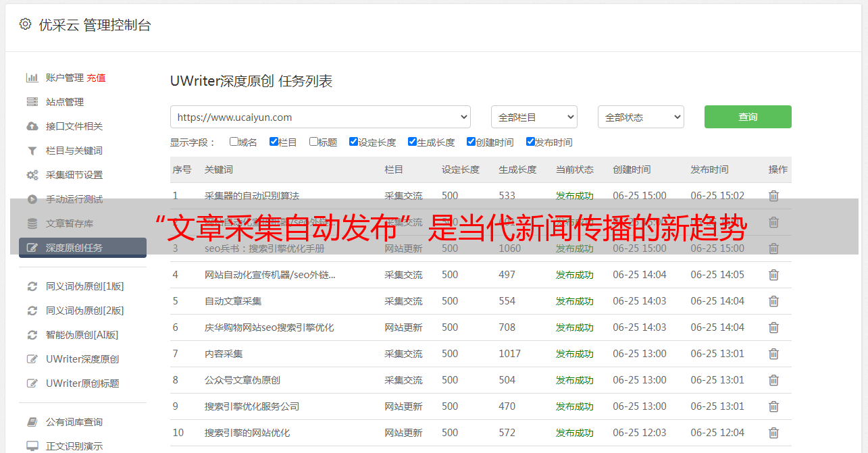Toggle the 发布时间 field checkbox
The width and height of the screenshot is (868, 453).
point(530,142)
